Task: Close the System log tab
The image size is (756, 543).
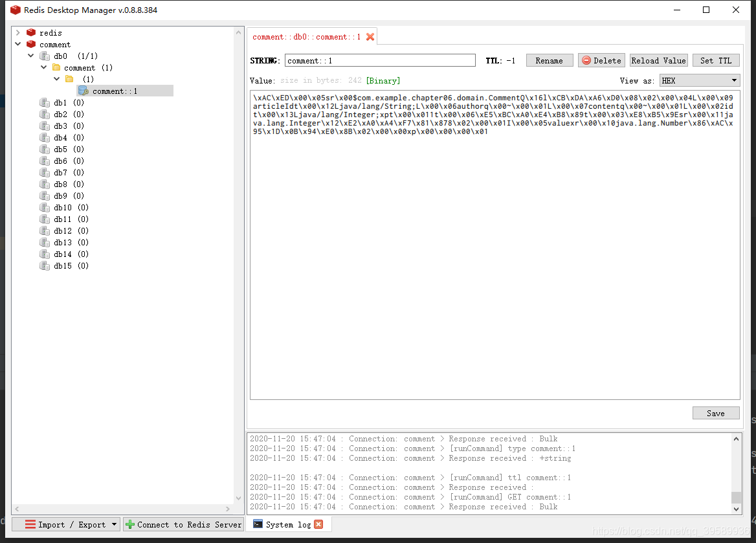Action: pos(318,524)
